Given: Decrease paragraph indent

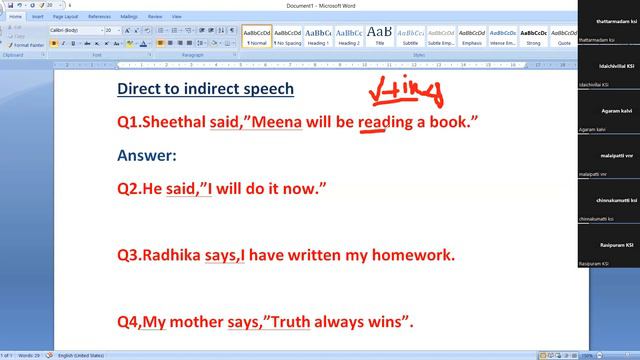Looking at the screenshot, I should coord(202,30).
